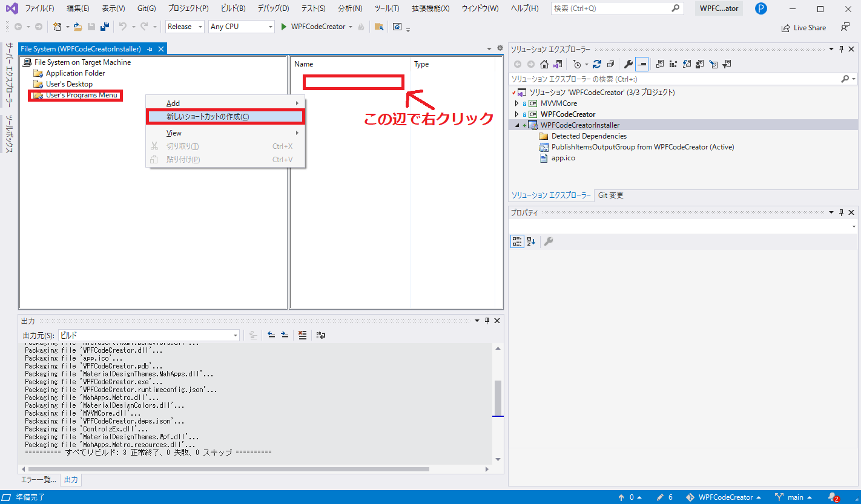
Task: Click WPFCodeCreator repository in status bar
Action: (x=723, y=497)
